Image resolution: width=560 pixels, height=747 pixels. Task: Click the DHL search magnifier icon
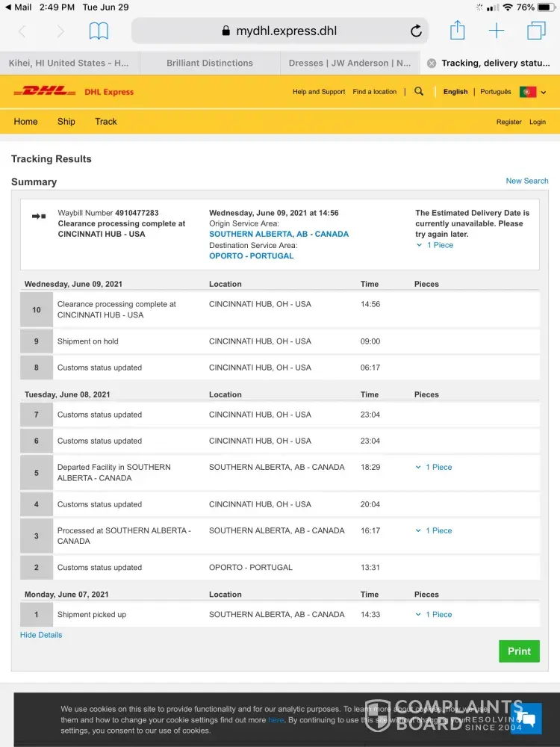coord(419,91)
